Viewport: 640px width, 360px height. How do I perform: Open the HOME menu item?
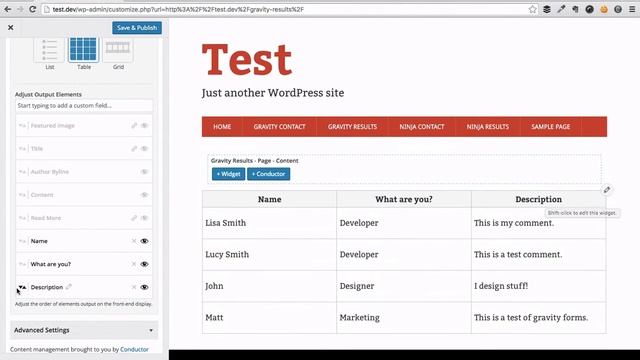pos(222,127)
